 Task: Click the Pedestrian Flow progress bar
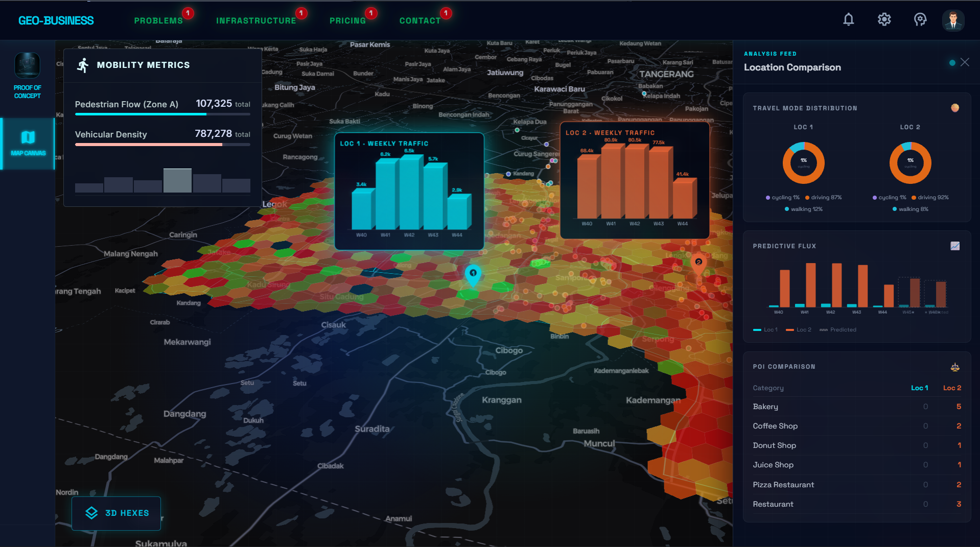(162, 114)
